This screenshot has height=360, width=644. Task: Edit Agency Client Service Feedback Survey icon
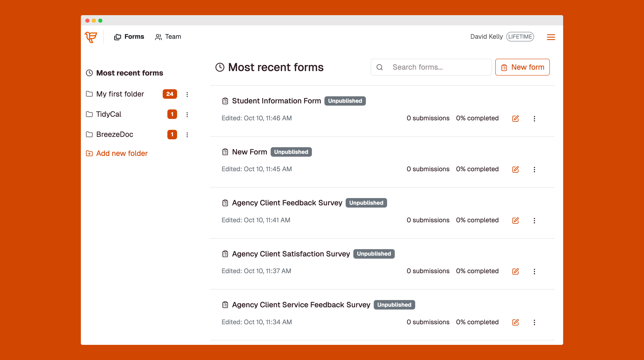[x=515, y=322]
